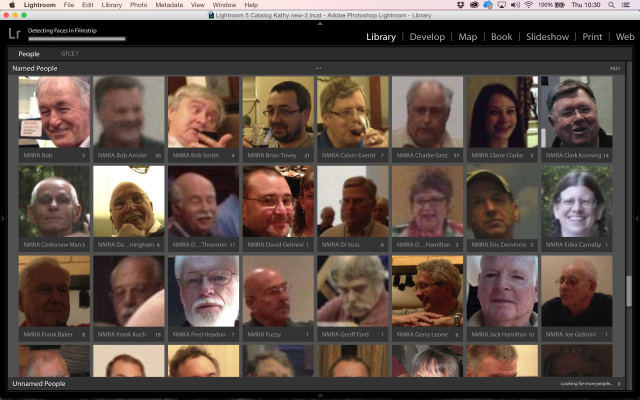This screenshot has width=640, height=400.
Task: Open the Window menu
Action: 224,5
